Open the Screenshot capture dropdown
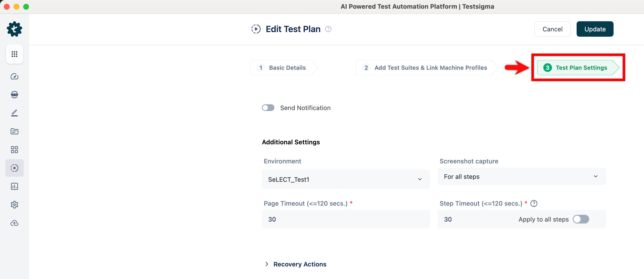 (521, 177)
